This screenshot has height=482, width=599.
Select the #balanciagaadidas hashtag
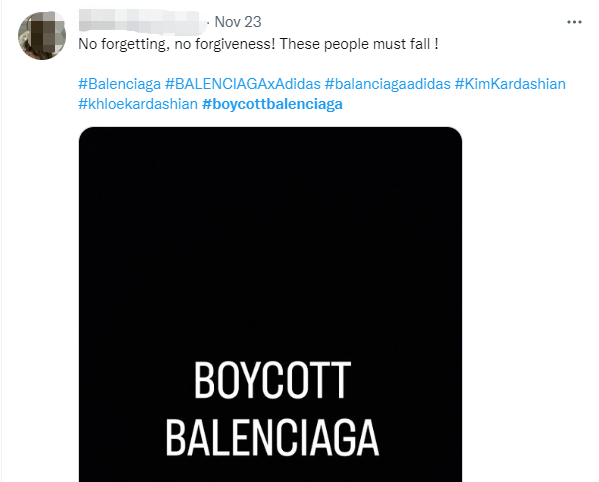(388, 84)
